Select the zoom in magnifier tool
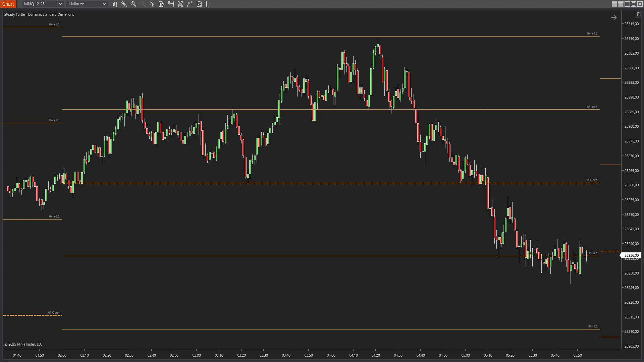Viewport: 644px width, 362px height. pyautogui.click(x=133, y=4)
